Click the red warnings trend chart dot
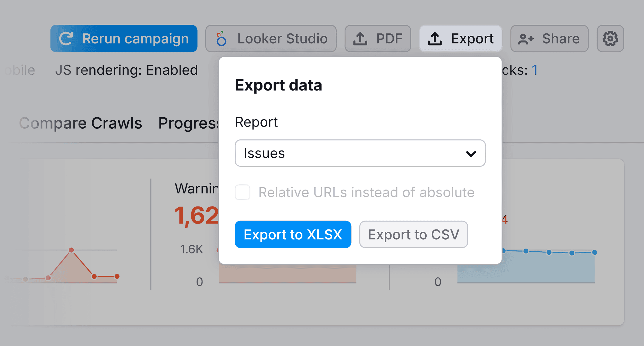 coord(71,250)
